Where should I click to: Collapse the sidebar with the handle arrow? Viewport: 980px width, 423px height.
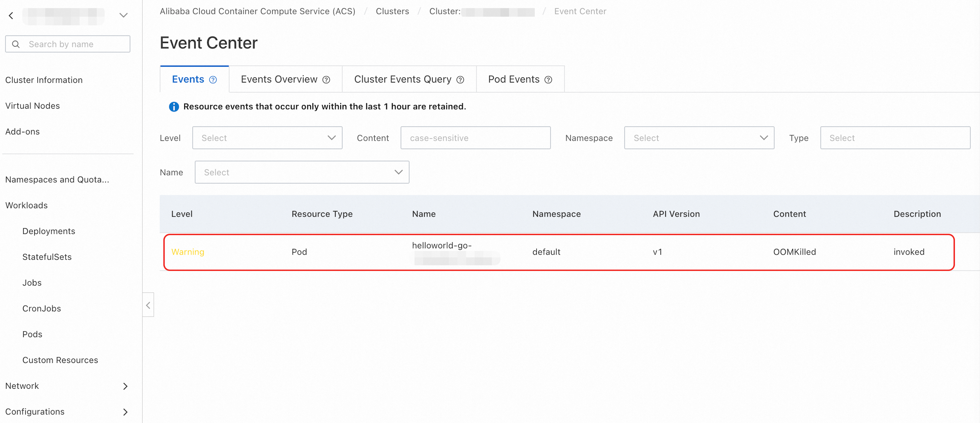[148, 305]
